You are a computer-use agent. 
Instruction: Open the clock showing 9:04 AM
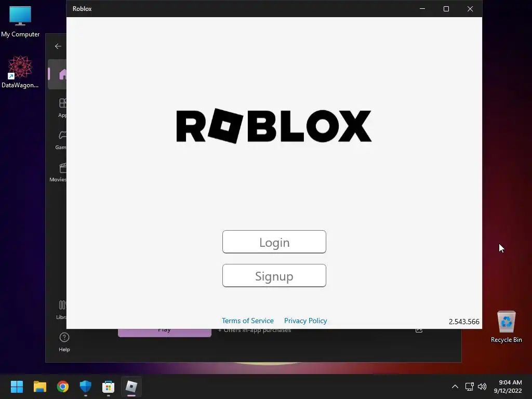(x=508, y=387)
